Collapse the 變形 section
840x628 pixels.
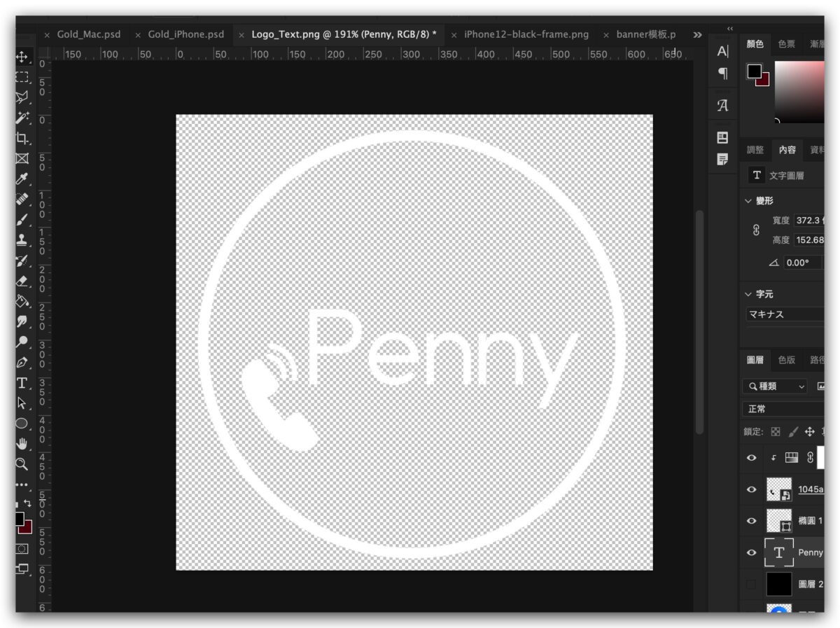748,201
